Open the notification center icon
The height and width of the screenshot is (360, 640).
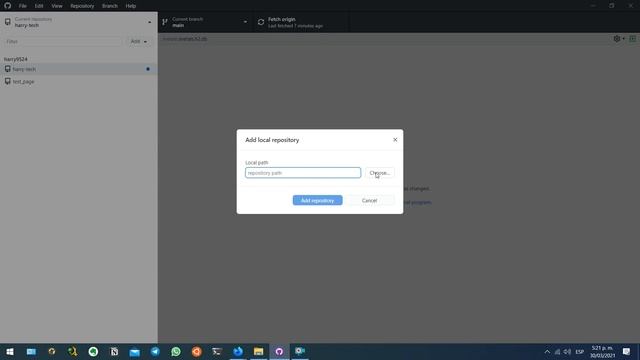pos(627,351)
